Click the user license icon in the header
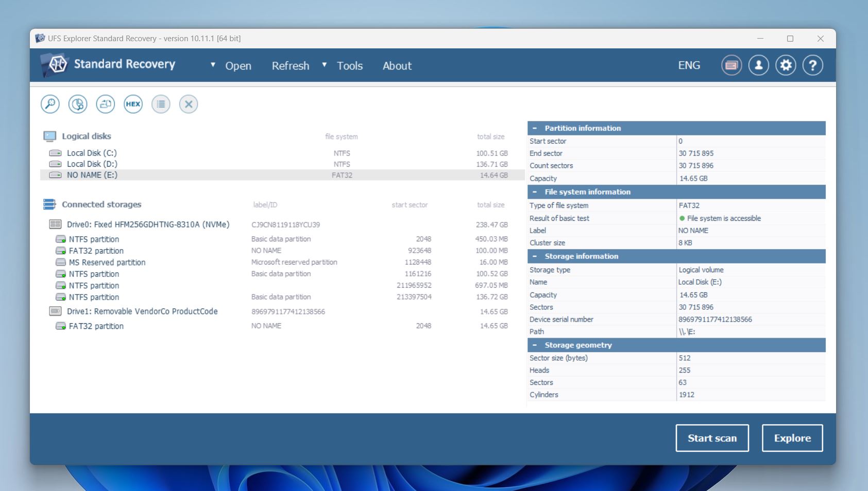Image resolution: width=868 pixels, height=491 pixels. point(759,65)
